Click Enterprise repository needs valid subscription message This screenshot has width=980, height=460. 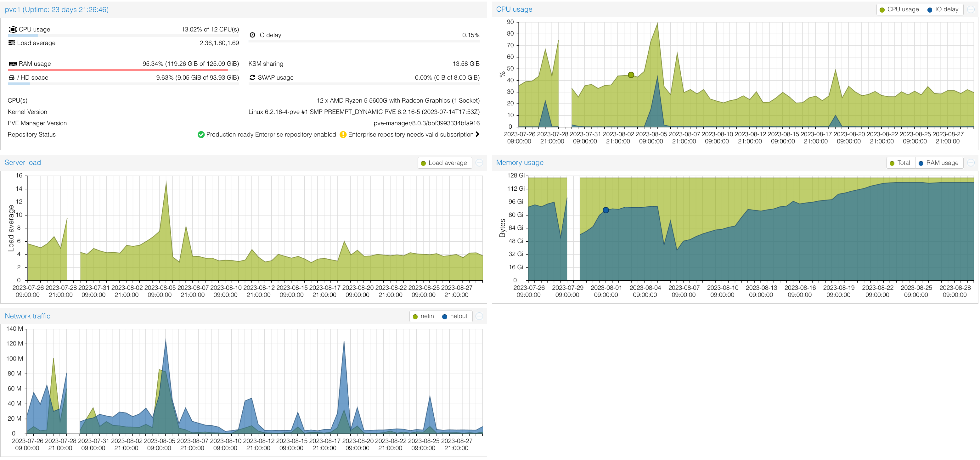click(x=411, y=134)
